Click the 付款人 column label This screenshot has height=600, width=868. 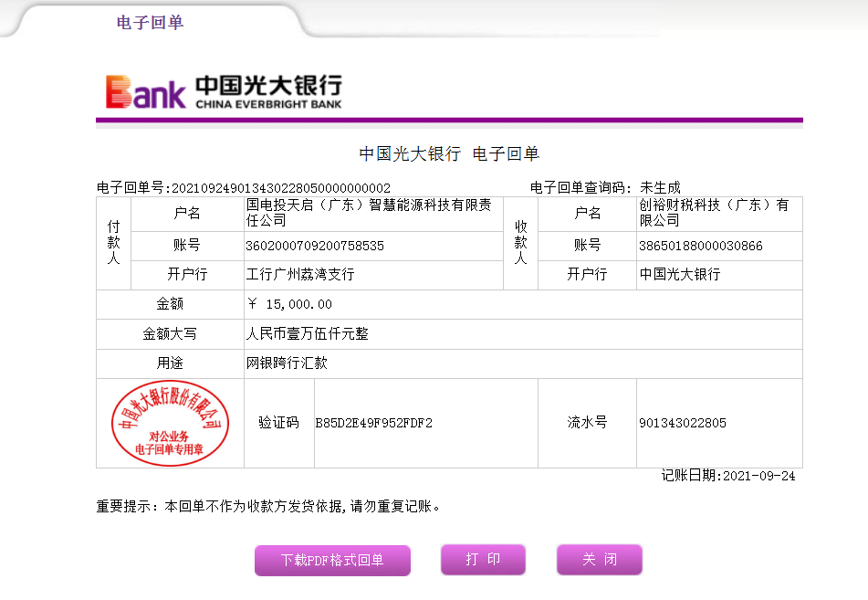[x=113, y=243]
